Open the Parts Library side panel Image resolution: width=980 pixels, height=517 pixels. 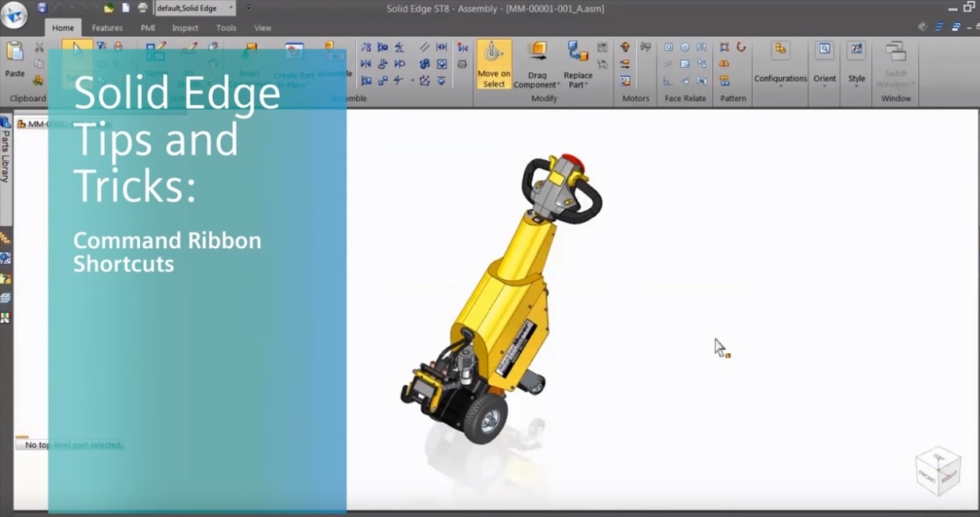click(x=6, y=157)
